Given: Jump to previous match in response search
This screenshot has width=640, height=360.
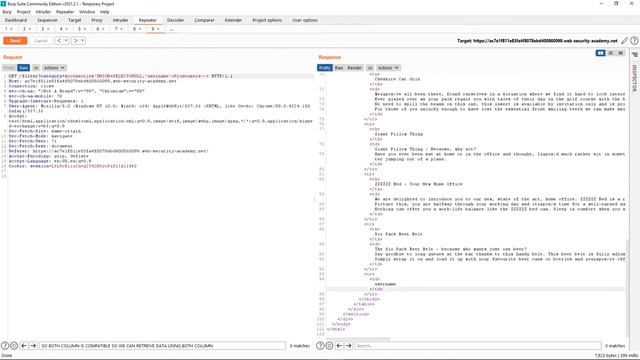Looking at the screenshot, I should [339, 346].
